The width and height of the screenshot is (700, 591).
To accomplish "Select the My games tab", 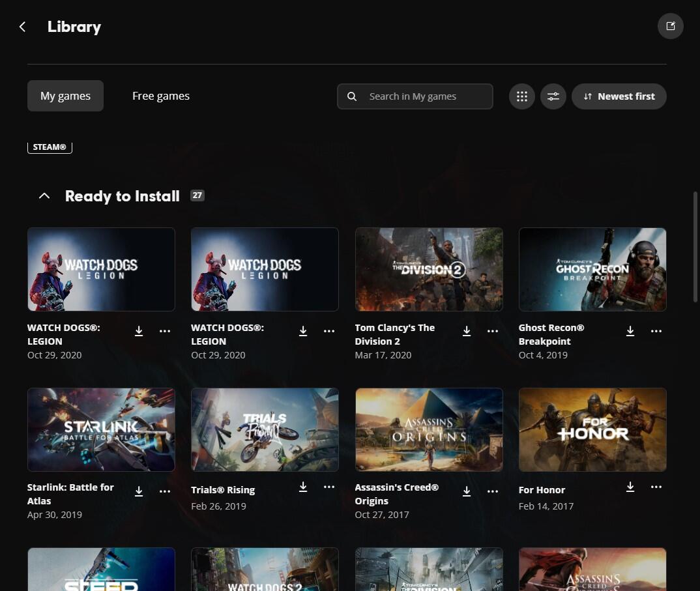I will [65, 96].
